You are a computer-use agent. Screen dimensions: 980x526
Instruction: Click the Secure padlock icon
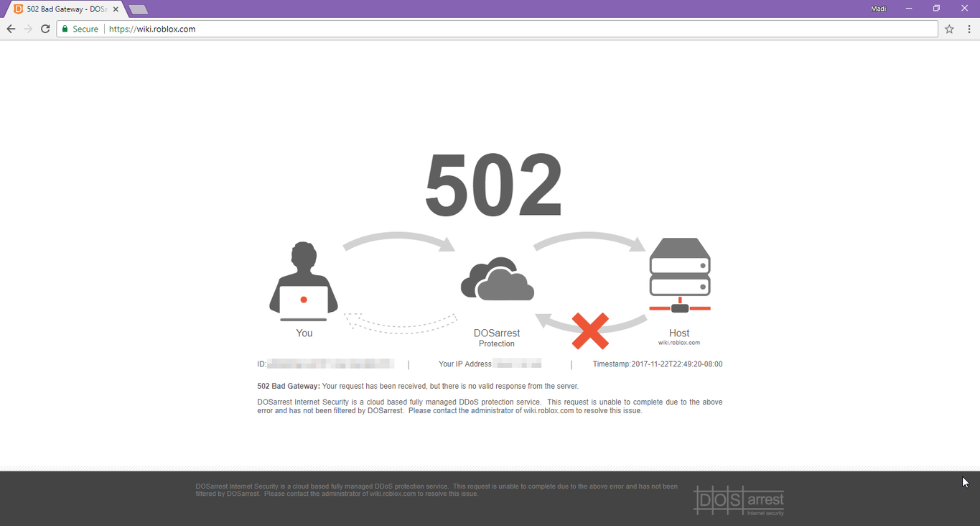pos(65,29)
